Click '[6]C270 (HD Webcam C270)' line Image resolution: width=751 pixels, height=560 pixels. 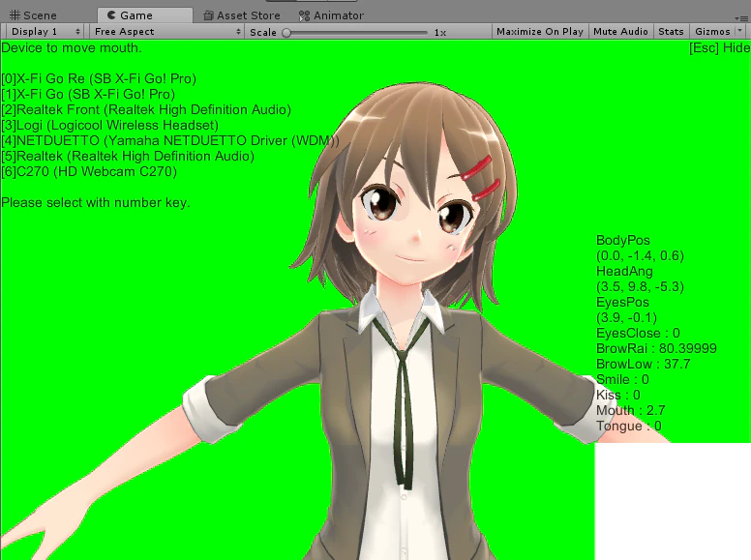point(89,171)
